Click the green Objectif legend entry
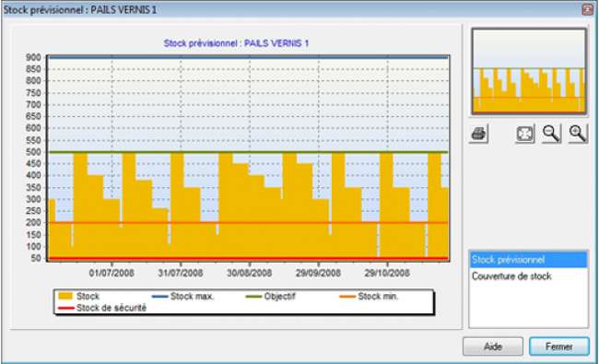This screenshot has height=364, width=599. [x=270, y=297]
